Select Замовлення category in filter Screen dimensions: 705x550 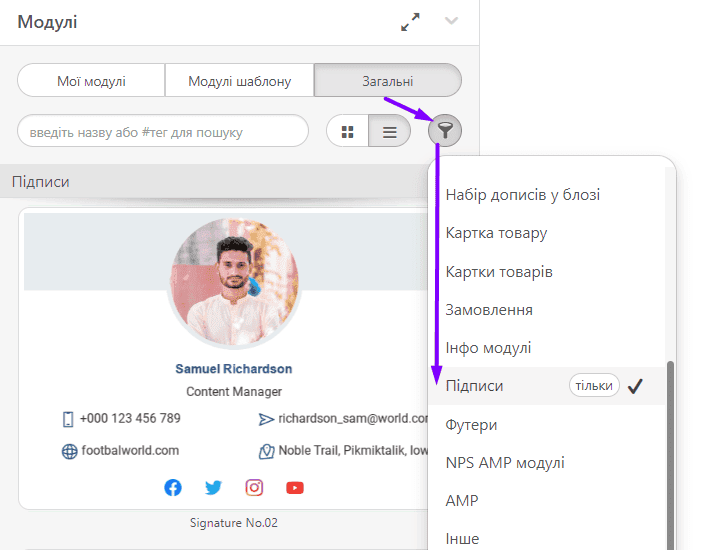[x=489, y=310]
